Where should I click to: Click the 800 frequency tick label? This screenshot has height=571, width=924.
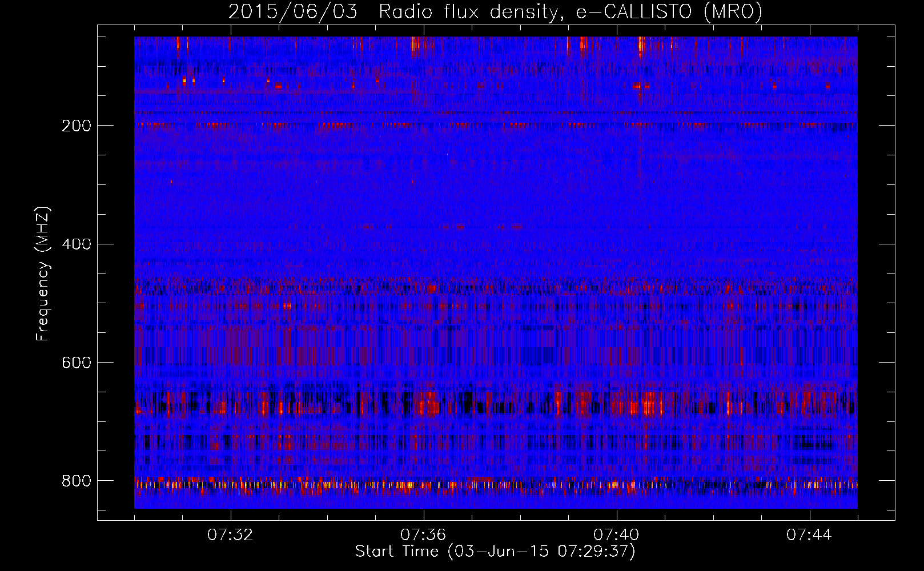tap(77, 481)
